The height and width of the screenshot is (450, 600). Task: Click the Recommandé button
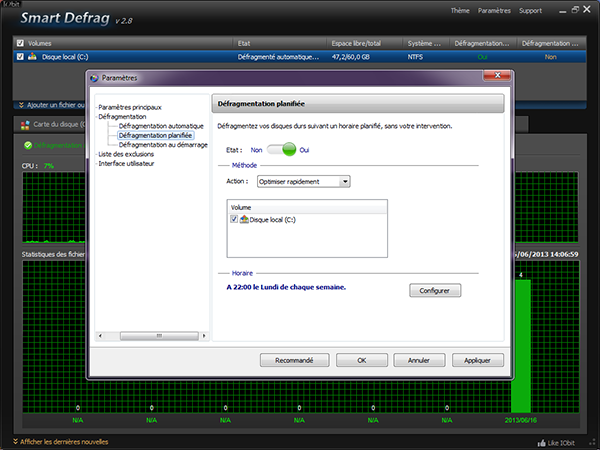295,360
